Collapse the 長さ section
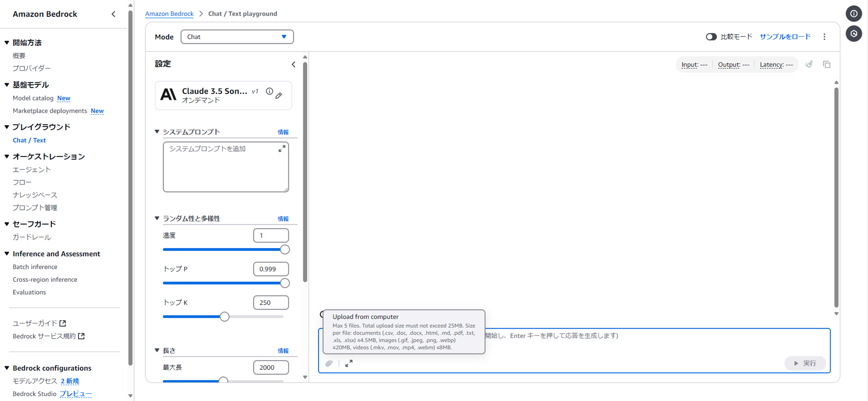 (157, 350)
